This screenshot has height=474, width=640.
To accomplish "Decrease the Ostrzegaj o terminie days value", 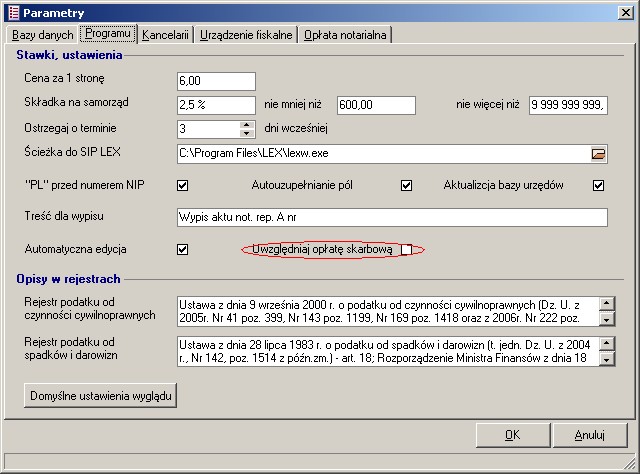I will click(246, 133).
